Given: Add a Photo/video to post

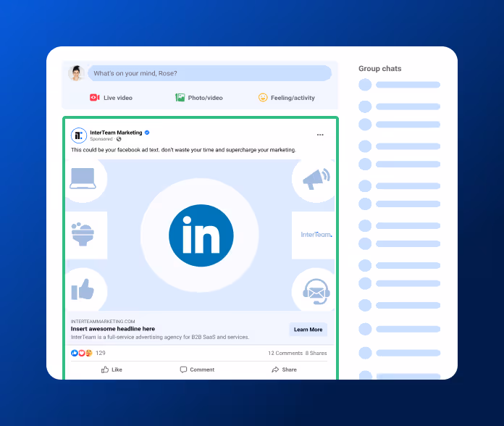Looking at the screenshot, I should [x=199, y=98].
